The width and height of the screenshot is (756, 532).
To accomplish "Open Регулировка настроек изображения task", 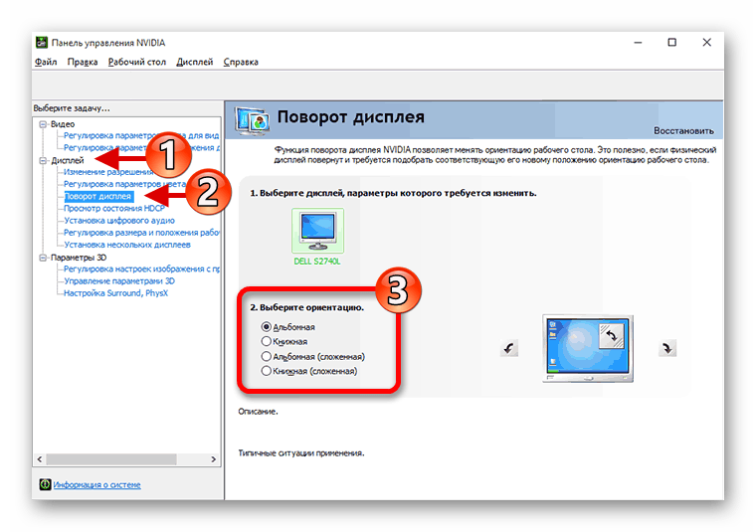I will (x=141, y=268).
